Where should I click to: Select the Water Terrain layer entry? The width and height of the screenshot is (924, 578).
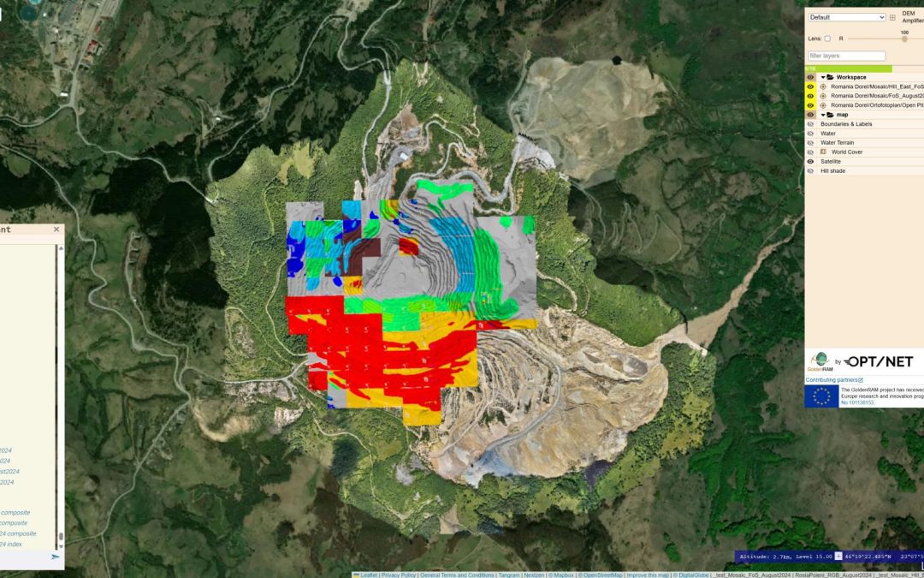point(837,142)
